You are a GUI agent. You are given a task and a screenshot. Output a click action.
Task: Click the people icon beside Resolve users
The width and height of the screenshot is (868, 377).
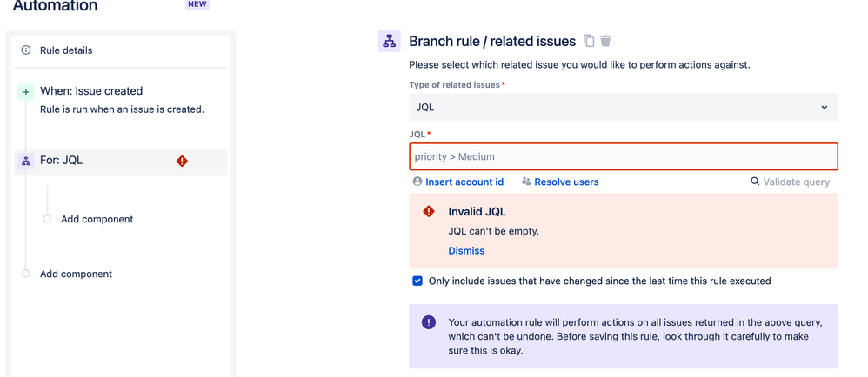click(x=526, y=182)
